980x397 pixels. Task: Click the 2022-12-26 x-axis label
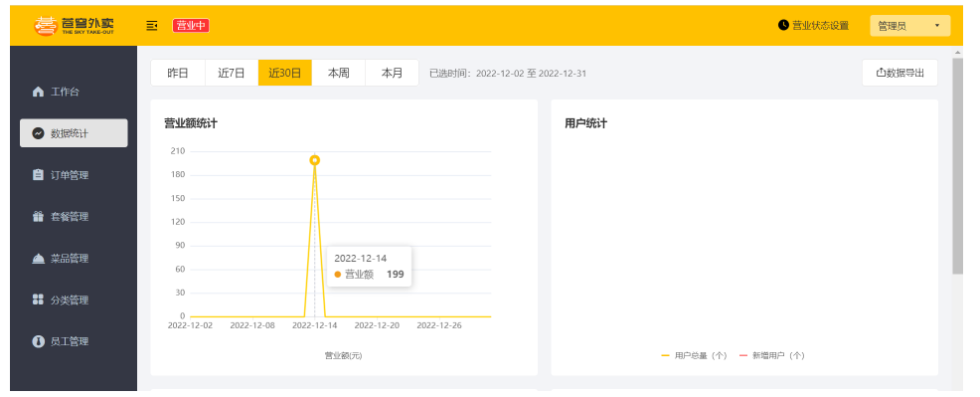tap(438, 325)
